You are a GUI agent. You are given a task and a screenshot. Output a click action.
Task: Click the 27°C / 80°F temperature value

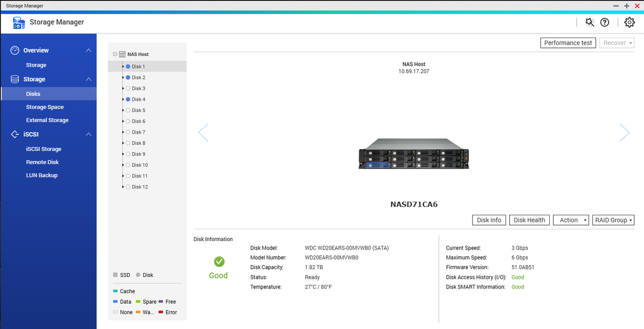tap(318, 287)
